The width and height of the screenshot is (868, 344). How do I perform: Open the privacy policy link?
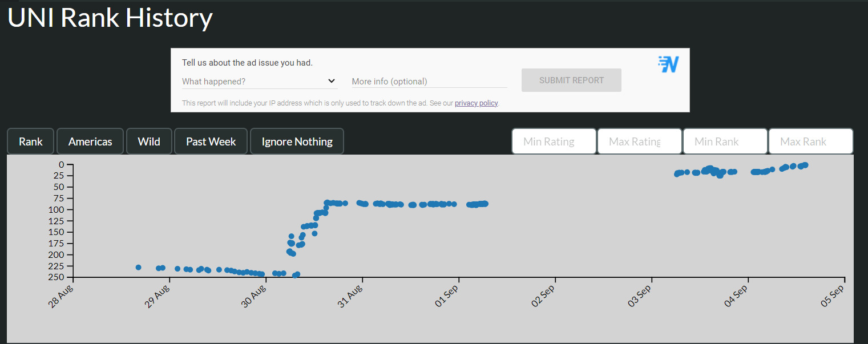point(477,103)
